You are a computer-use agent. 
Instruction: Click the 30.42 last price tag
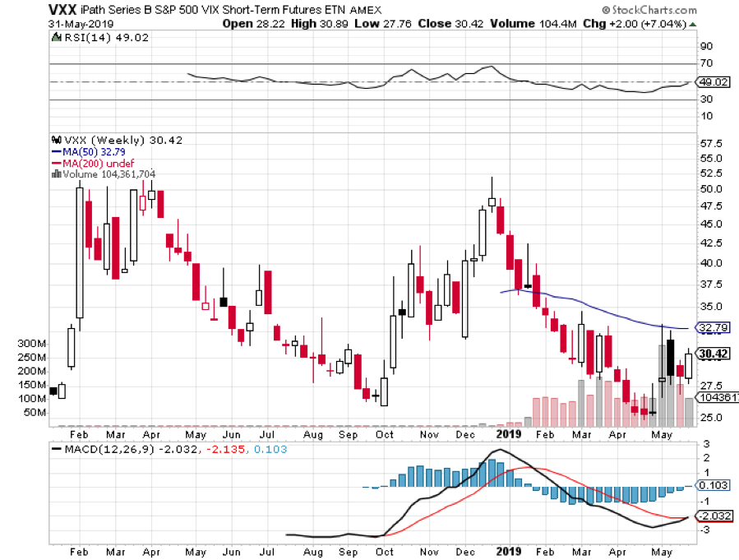pyautogui.click(x=713, y=354)
